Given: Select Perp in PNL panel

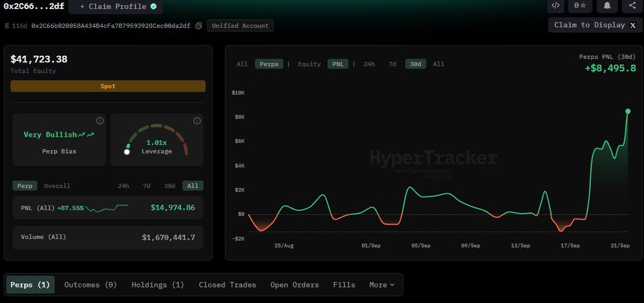Looking at the screenshot, I should (25, 186).
